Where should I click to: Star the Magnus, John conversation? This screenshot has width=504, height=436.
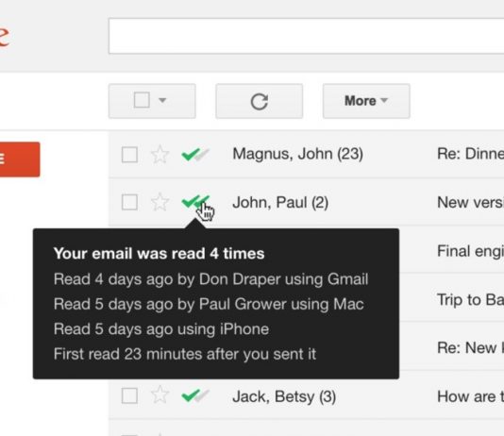click(x=160, y=155)
